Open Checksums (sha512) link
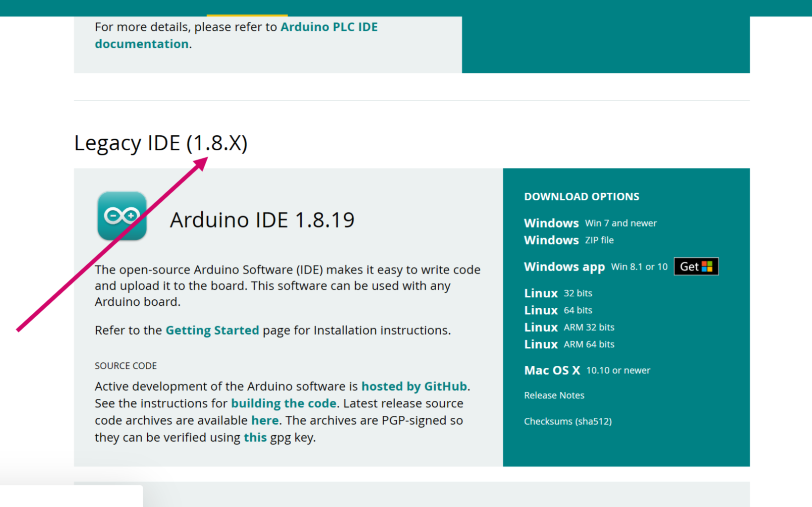This screenshot has width=812, height=507. coord(568,421)
